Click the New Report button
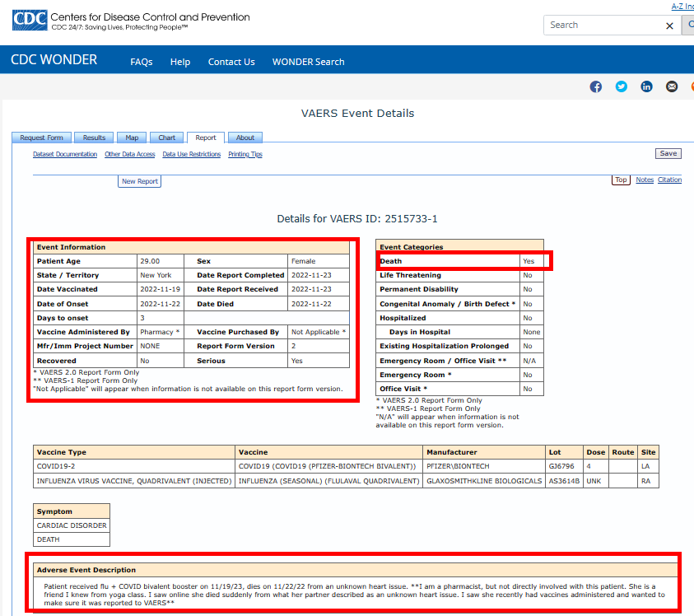The height and width of the screenshot is (616, 694). point(139,181)
